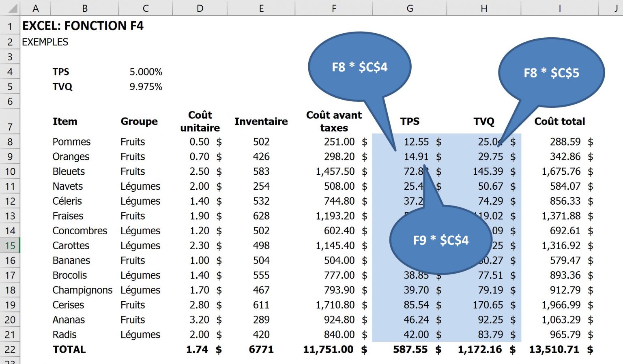Click the 'Coût avant taxes' heading
Screen dimensions: 623x364
(334, 121)
